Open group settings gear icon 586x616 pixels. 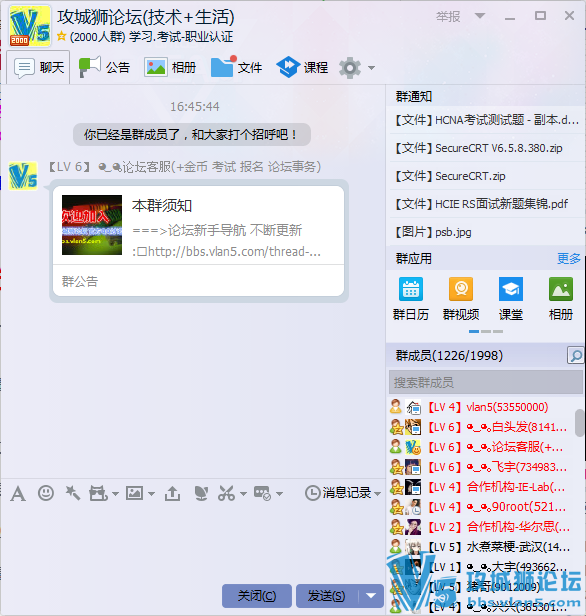pyautogui.click(x=350, y=68)
